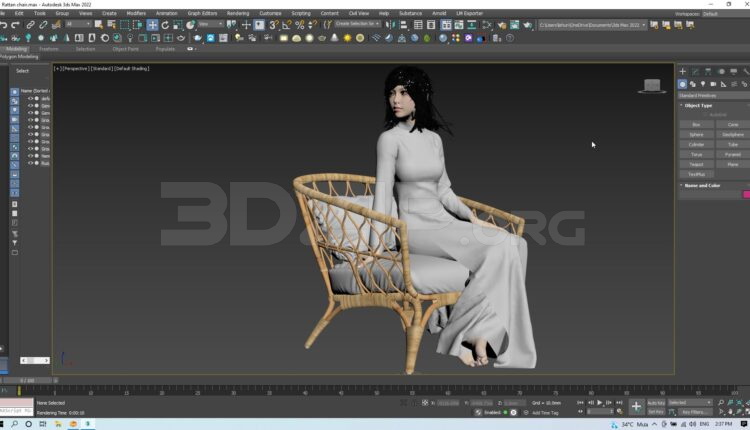750x430 pixels.
Task: Open the selection filter 'All' dropdown
Action: pyautogui.click(x=78, y=24)
